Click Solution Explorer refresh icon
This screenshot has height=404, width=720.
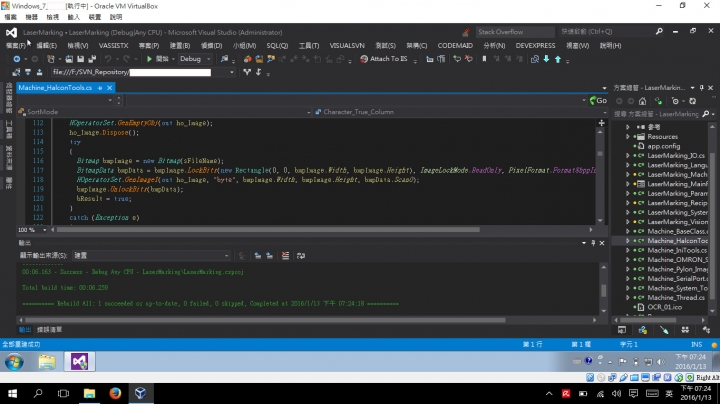(693, 101)
